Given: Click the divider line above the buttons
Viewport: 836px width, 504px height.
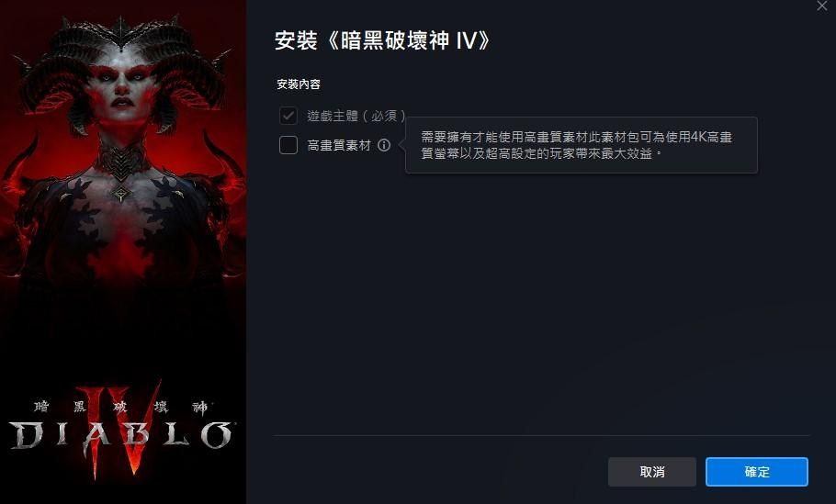Looking at the screenshot, I should tap(542, 435).
